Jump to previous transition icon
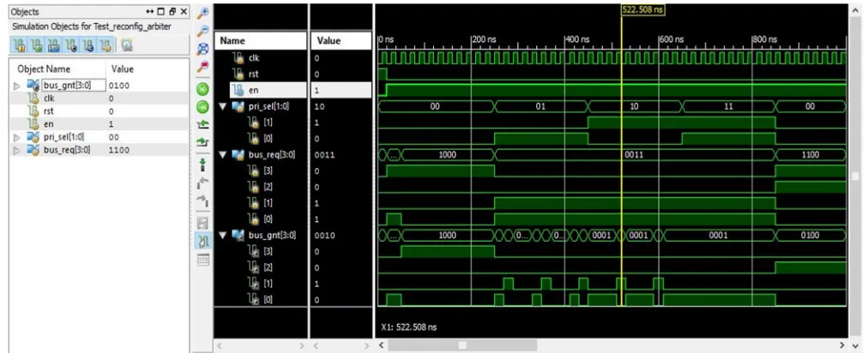The width and height of the screenshot is (868, 353). (x=203, y=125)
